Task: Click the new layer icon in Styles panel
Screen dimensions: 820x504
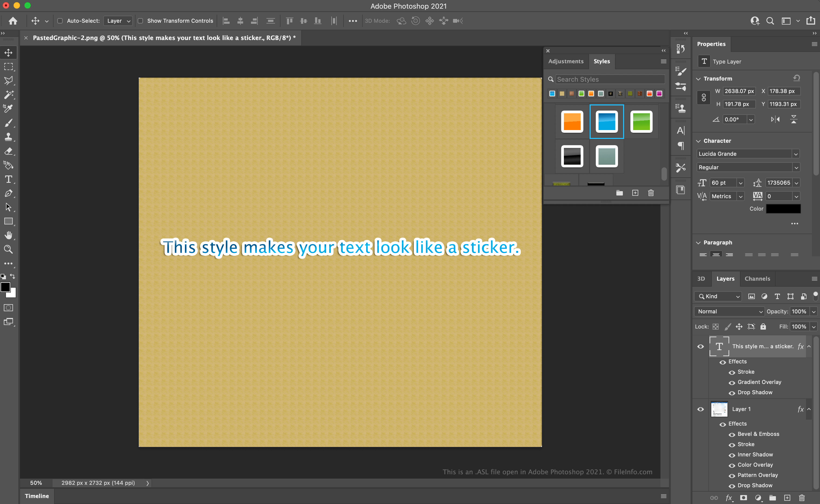Action: 635,193
